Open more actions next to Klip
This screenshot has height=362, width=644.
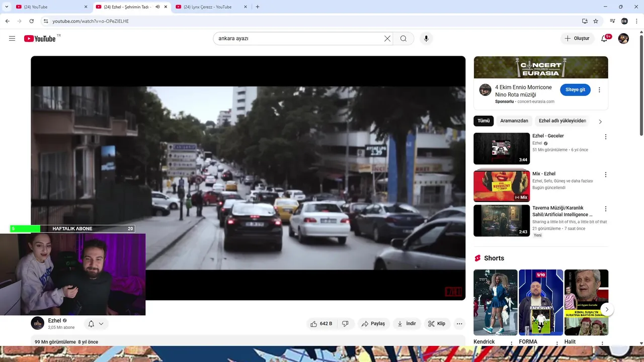[x=459, y=324]
